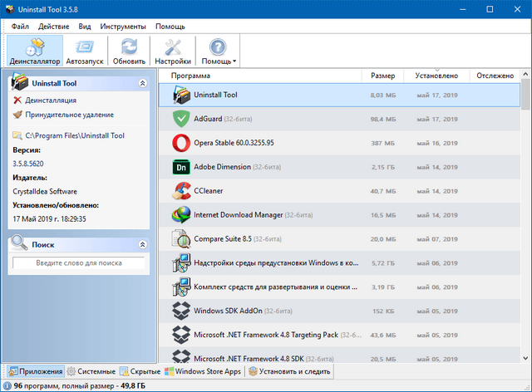This screenshot has width=532, height=392.
Task: Click the search input field
Action: tap(78, 262)
